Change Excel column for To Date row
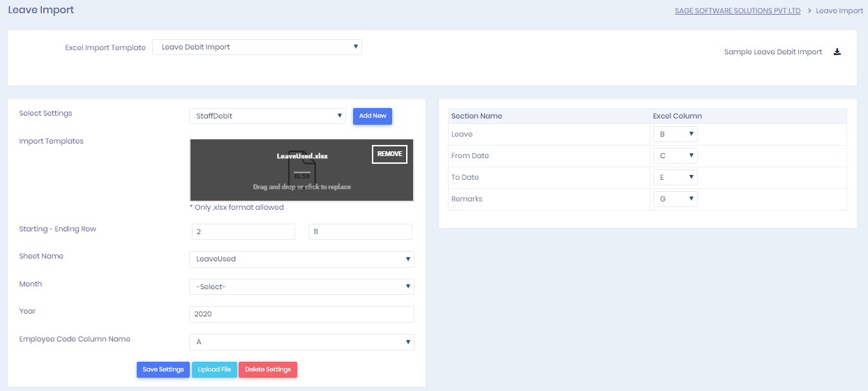The width and height of the screenshot is (868, 391). tap(675, 177)
